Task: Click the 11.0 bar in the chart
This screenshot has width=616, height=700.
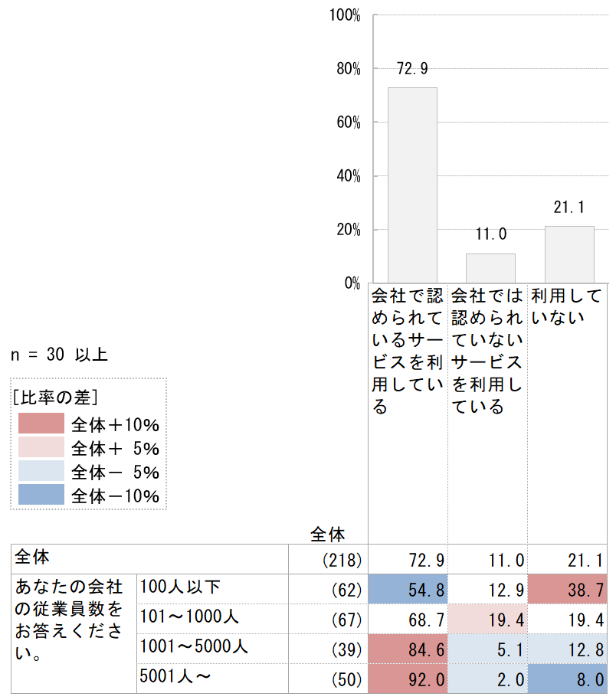Action: (490, 268)
